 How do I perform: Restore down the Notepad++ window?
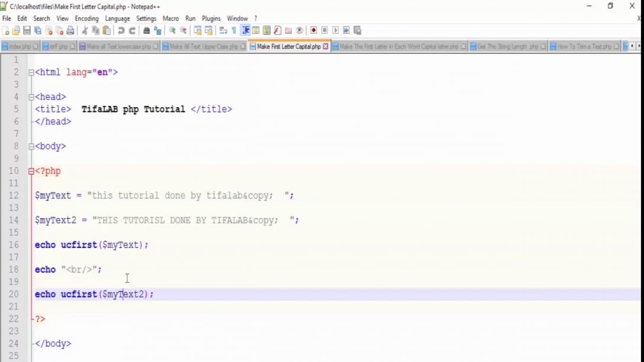click(x=610, y=6)
